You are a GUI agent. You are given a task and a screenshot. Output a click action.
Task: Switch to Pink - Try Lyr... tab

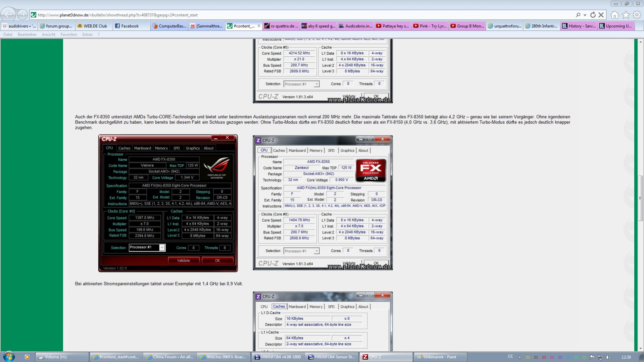click(430, 26)
